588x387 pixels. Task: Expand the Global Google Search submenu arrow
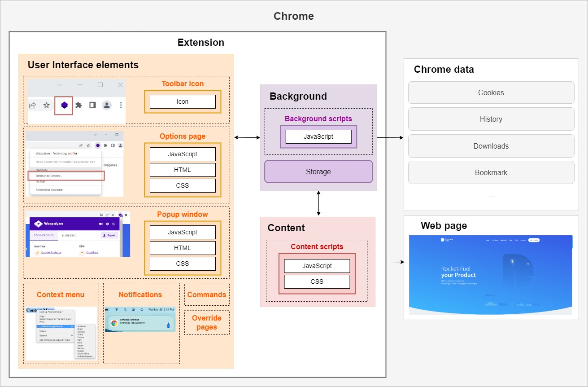[72, 326]
